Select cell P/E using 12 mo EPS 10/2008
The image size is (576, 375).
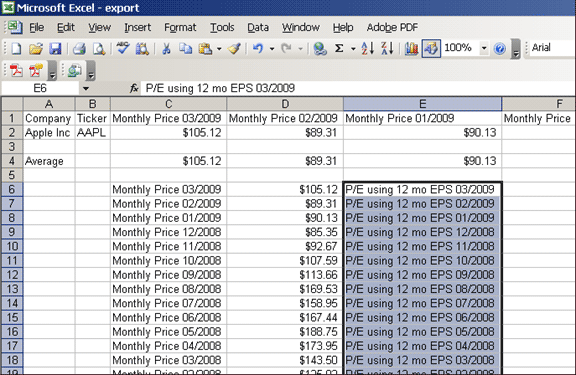[x=422, y=260]
